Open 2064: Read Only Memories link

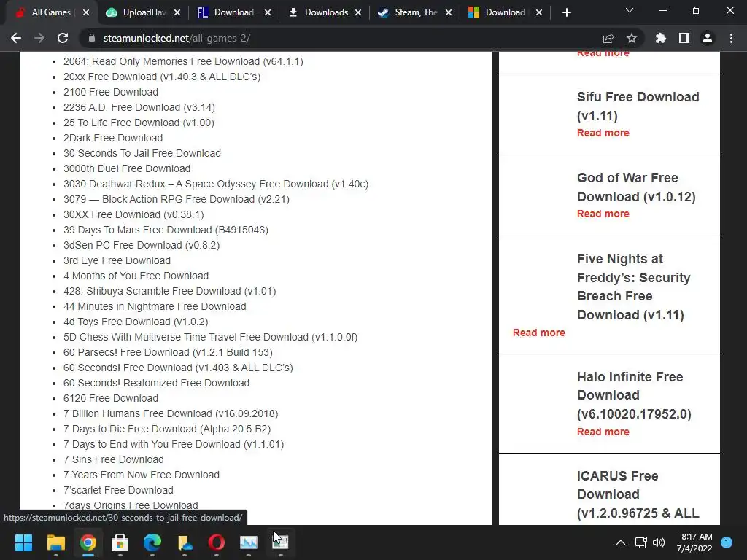(x=183, y=61)
